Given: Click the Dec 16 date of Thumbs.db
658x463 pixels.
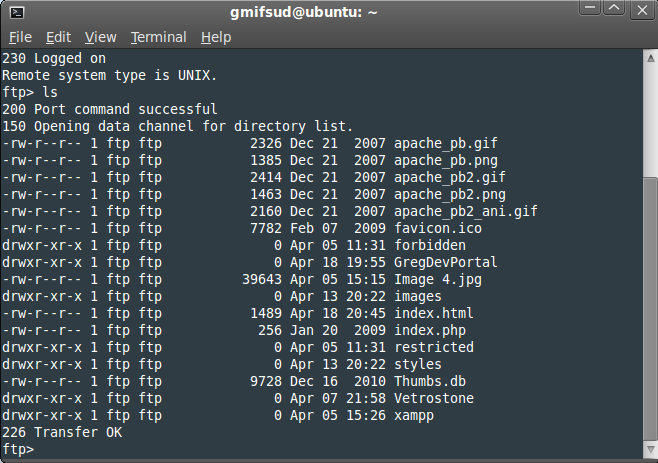Looking at the screenshot, I should (x=314, y=382).
